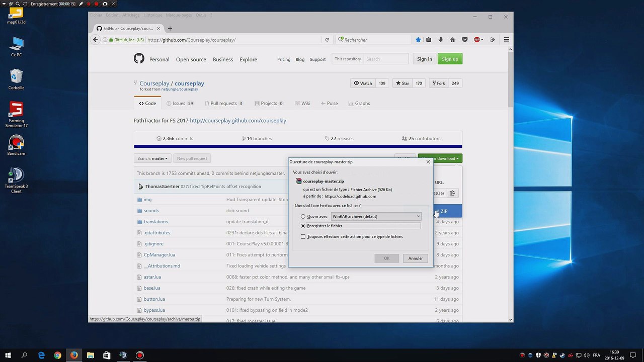Click the Microsoft Edge taskbar icon
The height and width of the screenshot is (362, 644).
tap(41, 355)
